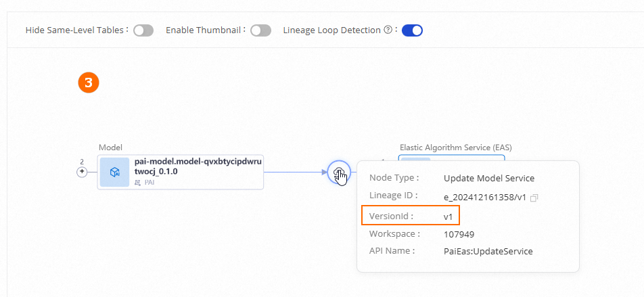The height and width of the screenshot is (297, 644).
Task: Click the Update Model Service node type text
Action: (x=488, y=179)
